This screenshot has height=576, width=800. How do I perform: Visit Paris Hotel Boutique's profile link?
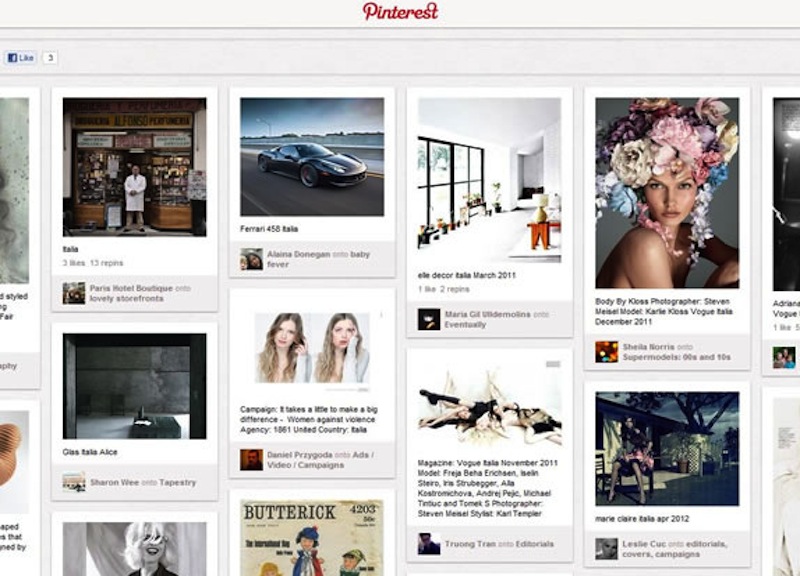[131, 288]
